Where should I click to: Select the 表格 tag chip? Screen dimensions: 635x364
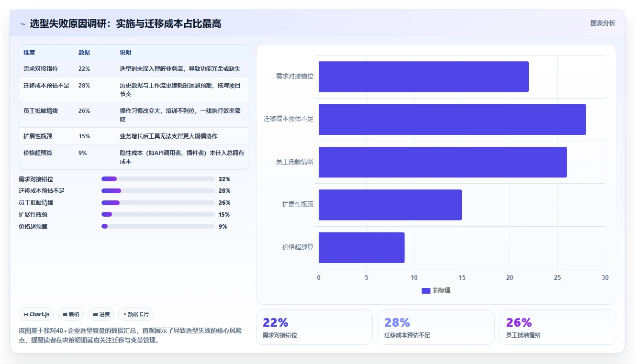(x=71, y=314)
